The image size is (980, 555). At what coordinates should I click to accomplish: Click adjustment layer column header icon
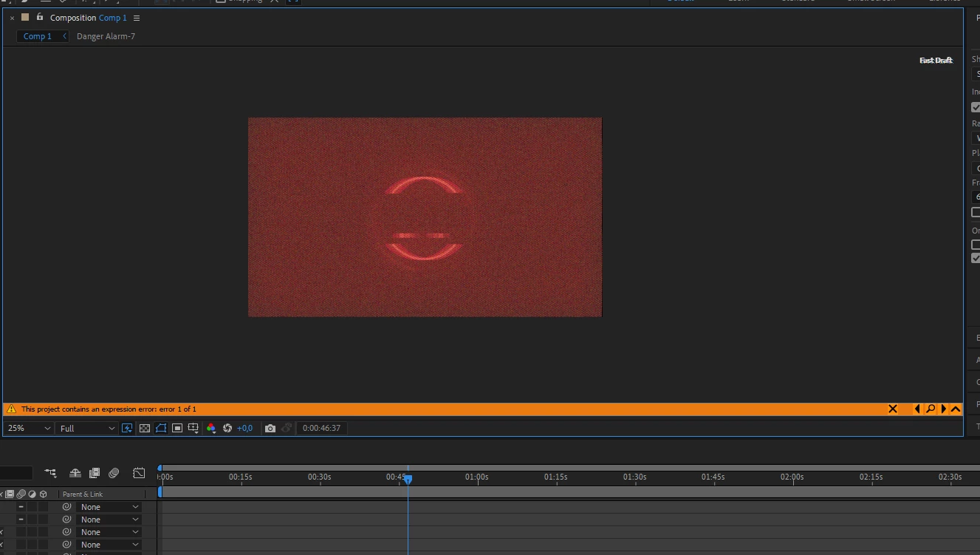point(32,494)
